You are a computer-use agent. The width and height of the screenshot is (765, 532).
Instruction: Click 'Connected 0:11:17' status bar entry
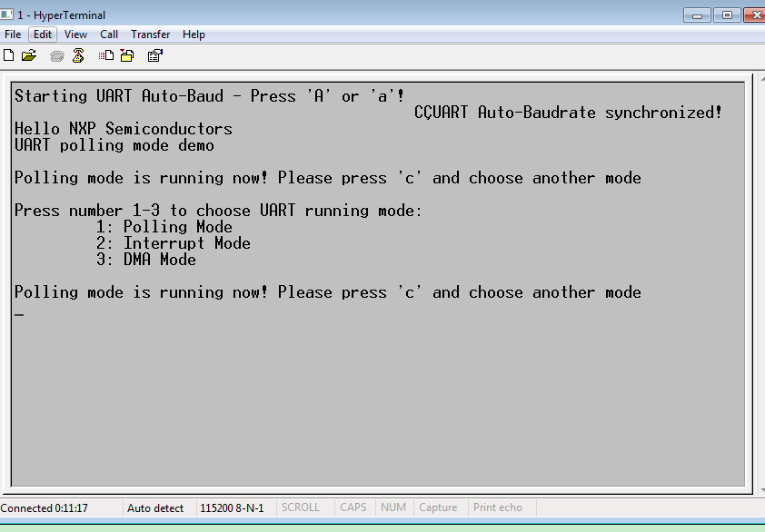44,508
